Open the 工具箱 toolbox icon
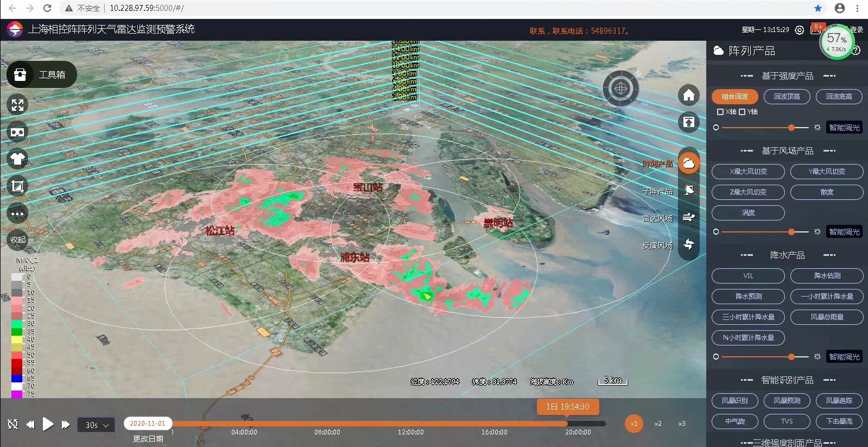This screenshot has width=868, height=447. (21, 74)
